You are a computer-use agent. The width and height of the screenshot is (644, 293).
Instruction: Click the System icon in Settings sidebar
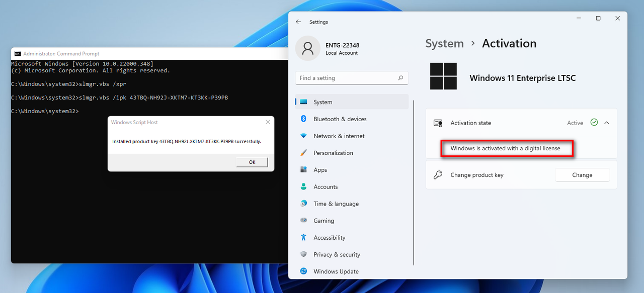point(303,102)
